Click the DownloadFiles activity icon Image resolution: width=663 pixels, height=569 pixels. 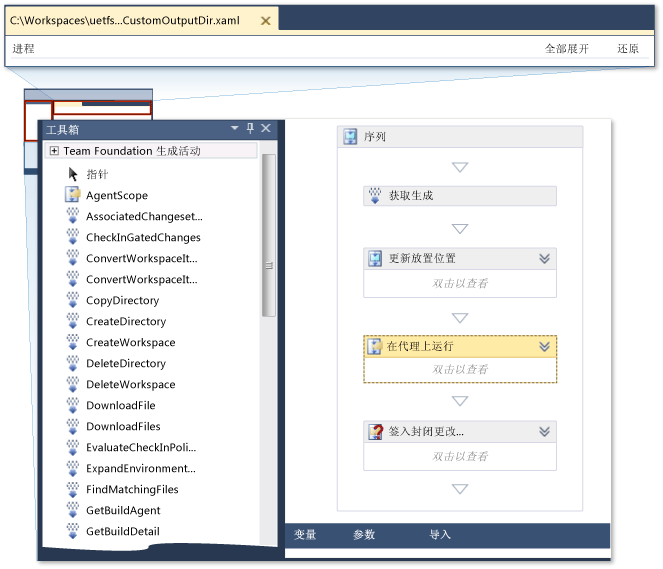coord(73,426)
